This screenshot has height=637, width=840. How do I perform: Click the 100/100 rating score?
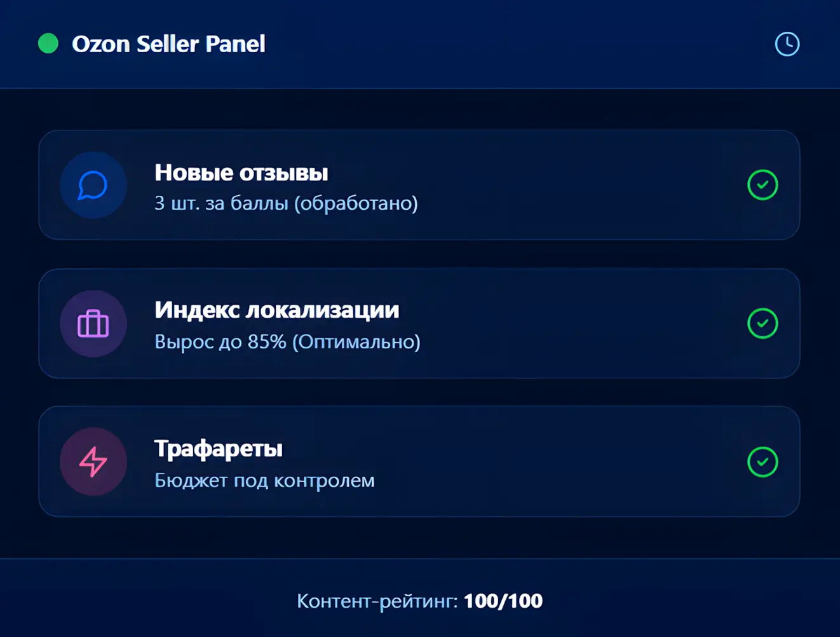(x=503, y=601)
